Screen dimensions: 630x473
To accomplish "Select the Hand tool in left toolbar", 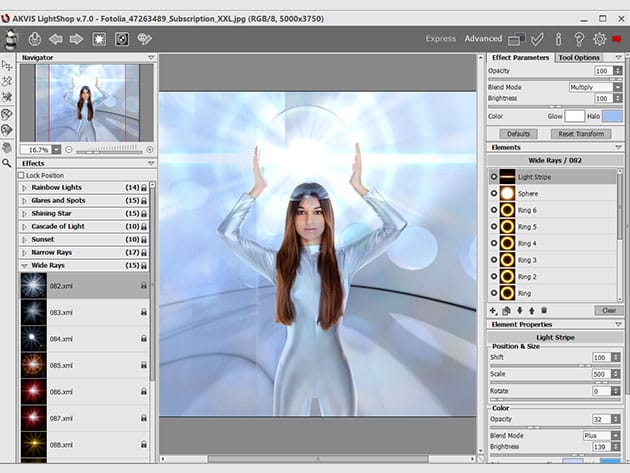I will pos(8,145).
